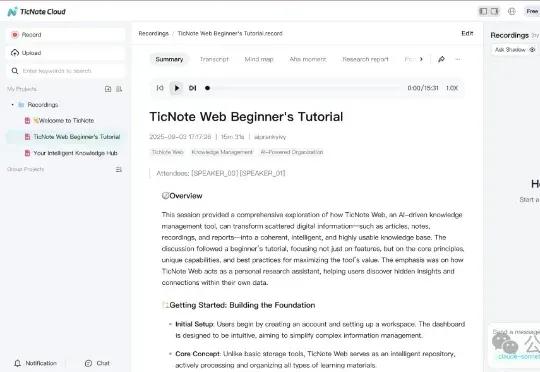Show more tabs with the right chevron

421,59
